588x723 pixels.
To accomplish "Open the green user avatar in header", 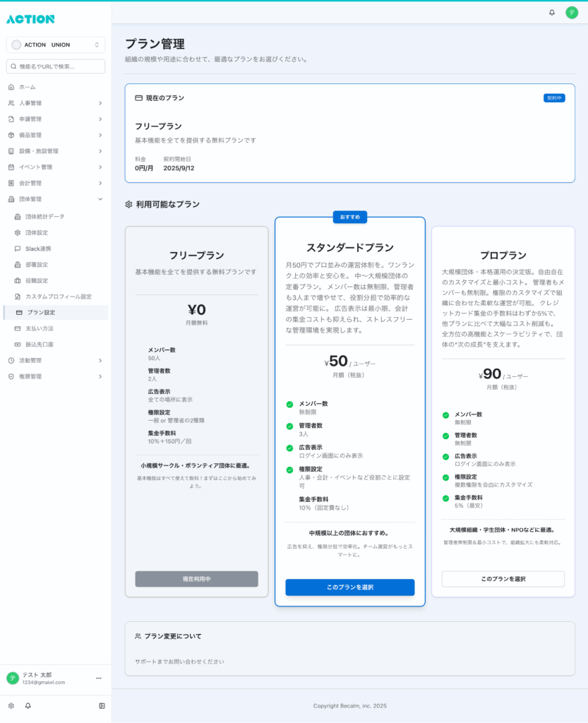I will click(571, 13).
